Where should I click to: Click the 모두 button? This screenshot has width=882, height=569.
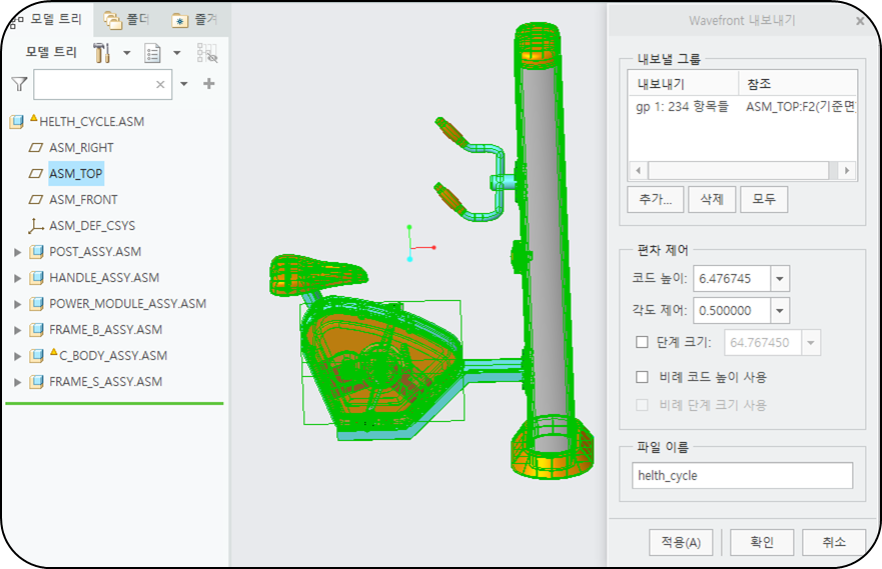pos(763,199)
